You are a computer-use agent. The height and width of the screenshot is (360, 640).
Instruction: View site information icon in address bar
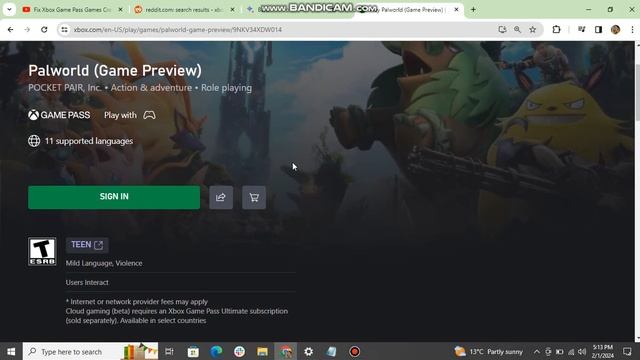point(64,29)
